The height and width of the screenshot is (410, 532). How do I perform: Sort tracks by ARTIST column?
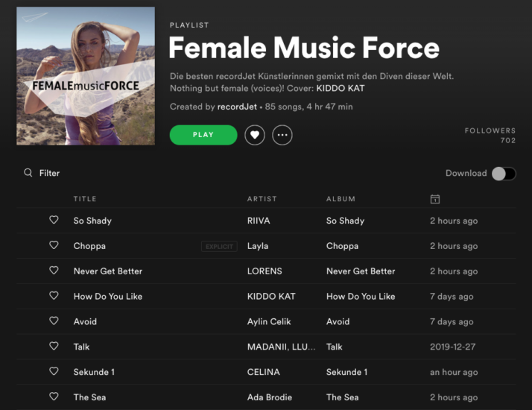(x=262, y=199)
